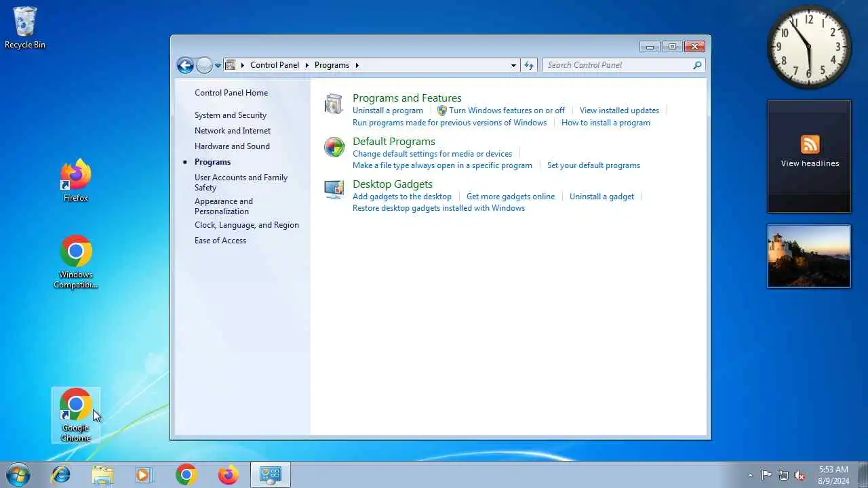
Task: Click the lighthouse slideshow gadget thumbnail
Action: 809,256
